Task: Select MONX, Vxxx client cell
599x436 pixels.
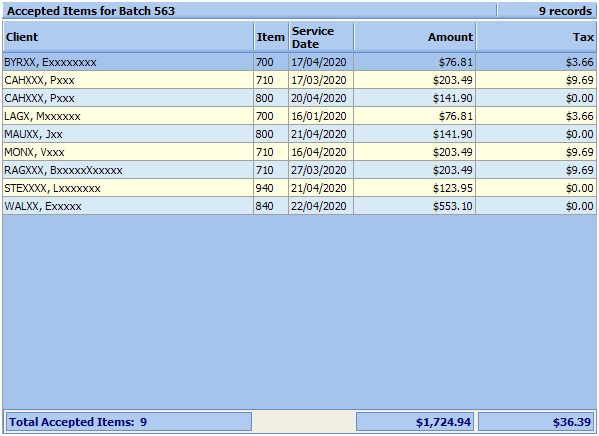Action: coord(128,152)
